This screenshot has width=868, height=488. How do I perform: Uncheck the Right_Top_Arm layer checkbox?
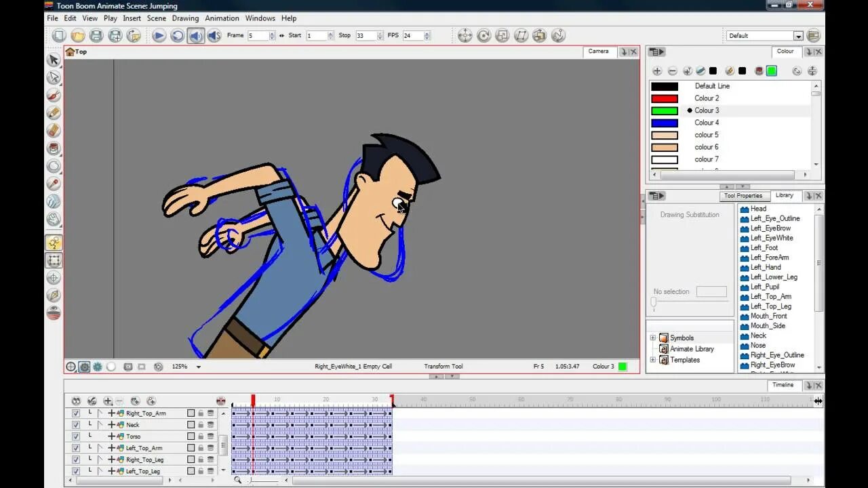click(x=76, y=413)
